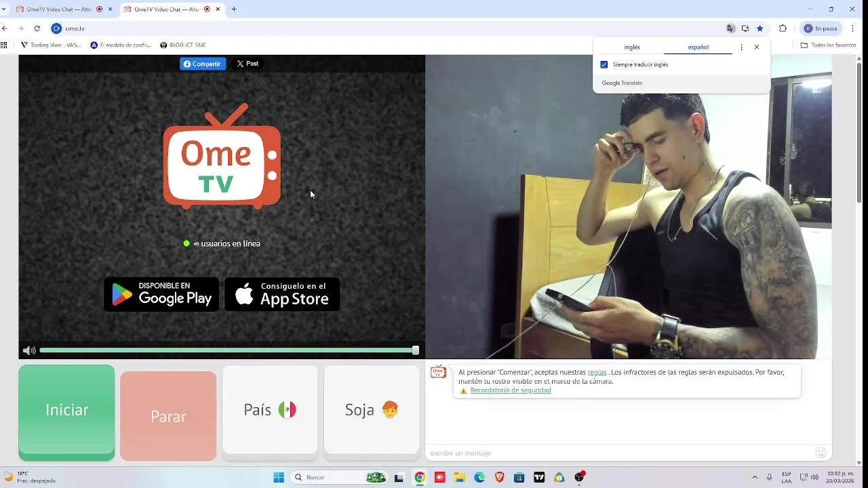The height and width of the screenshot is (488, 868).
Task: Open a new browser tab
Action: [x=234, y=9]
